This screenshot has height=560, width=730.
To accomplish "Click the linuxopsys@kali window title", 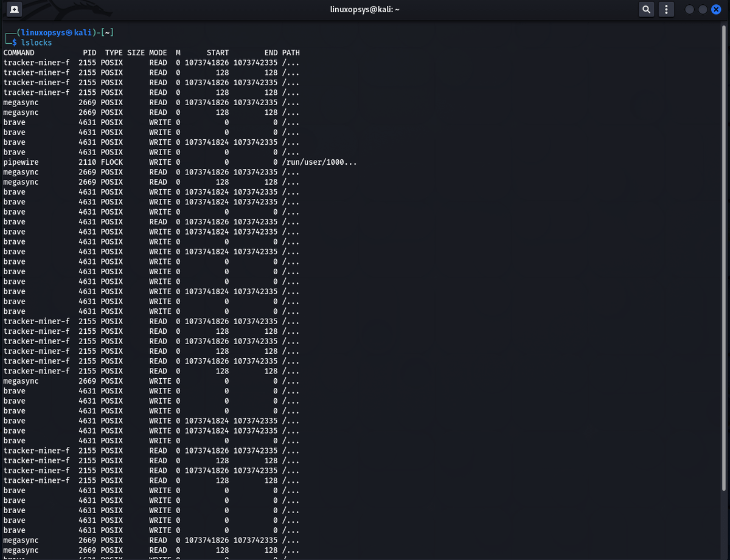I will click(x=364, y=9).
